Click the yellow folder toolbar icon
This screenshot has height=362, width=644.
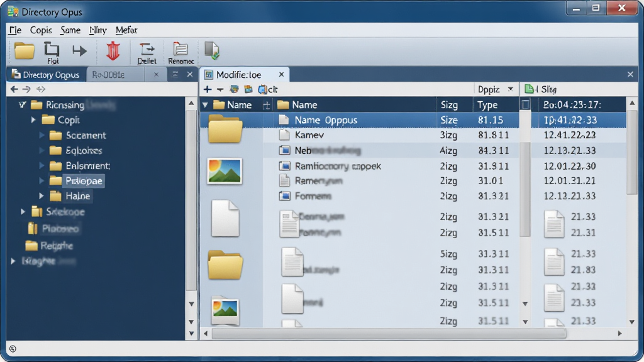tap(25, 51)
